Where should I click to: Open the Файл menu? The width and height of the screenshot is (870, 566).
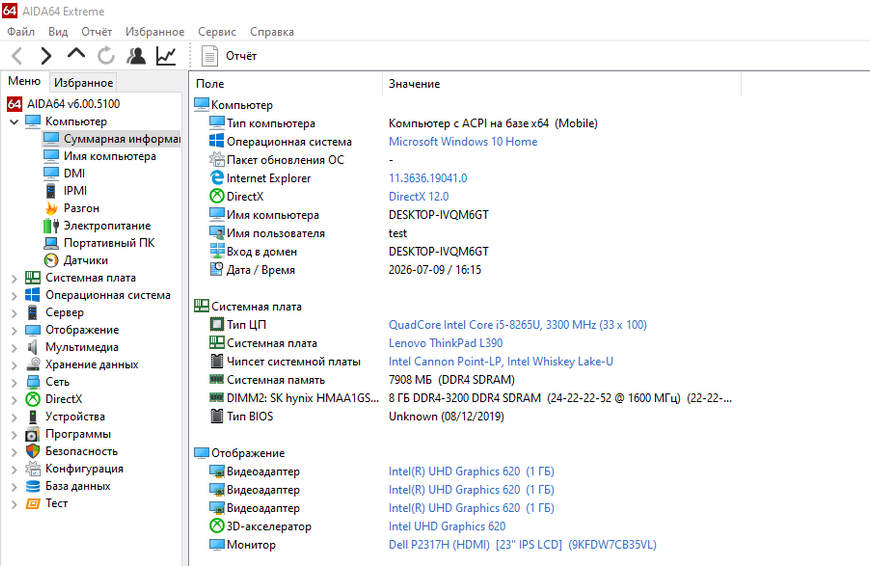[x=21, y=32]
